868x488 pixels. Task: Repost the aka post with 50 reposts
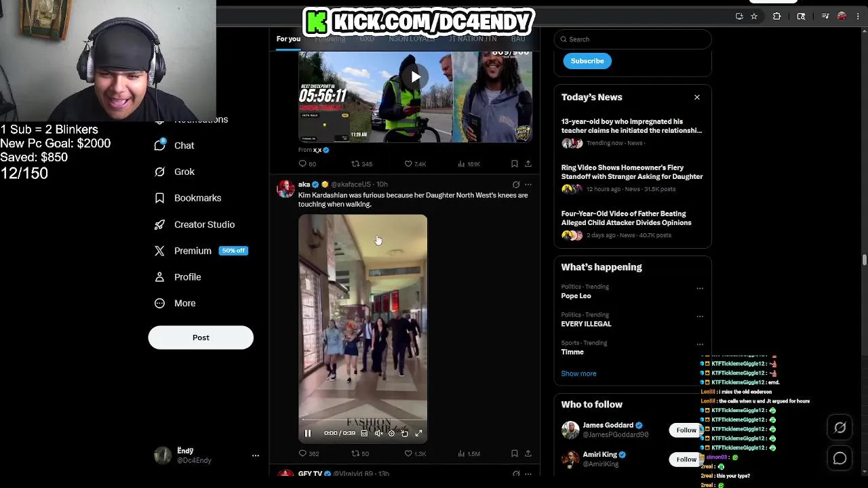360,453
